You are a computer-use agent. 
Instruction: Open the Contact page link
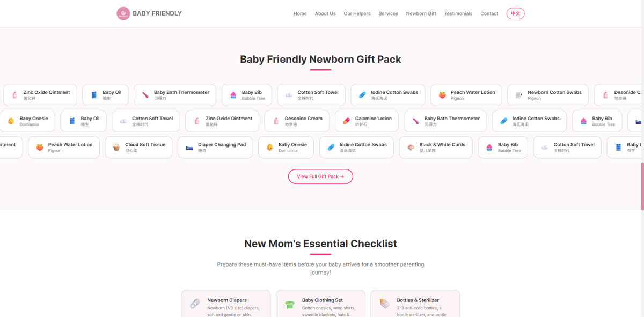[489, 13]
